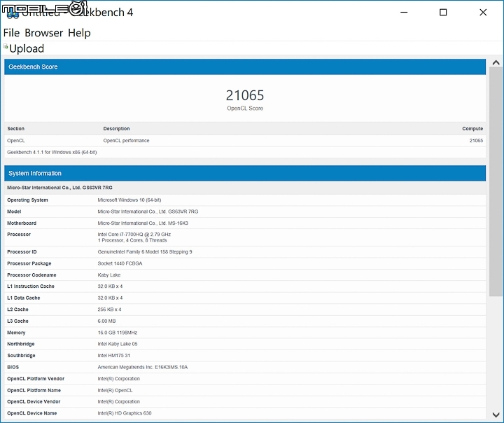This screenshot has height=423, width=504.
Task: Click the OpenCL section row cell
Action: 15,141
